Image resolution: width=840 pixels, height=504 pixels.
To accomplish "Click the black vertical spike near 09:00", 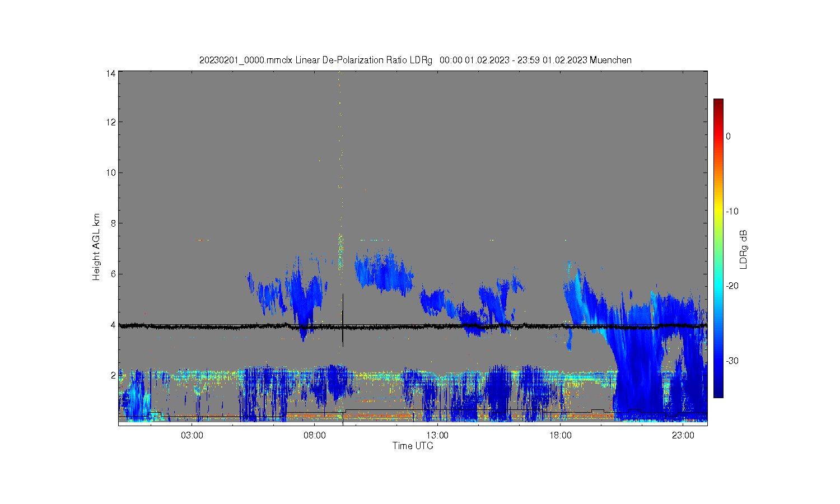I will pos(343,320).
